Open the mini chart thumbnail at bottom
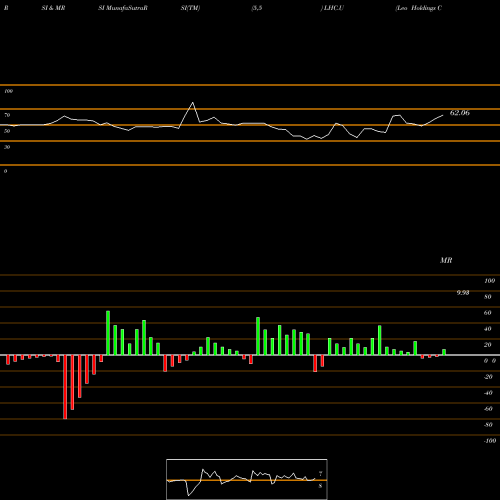This screenshot has width=500, height=500. pos(247,479)
